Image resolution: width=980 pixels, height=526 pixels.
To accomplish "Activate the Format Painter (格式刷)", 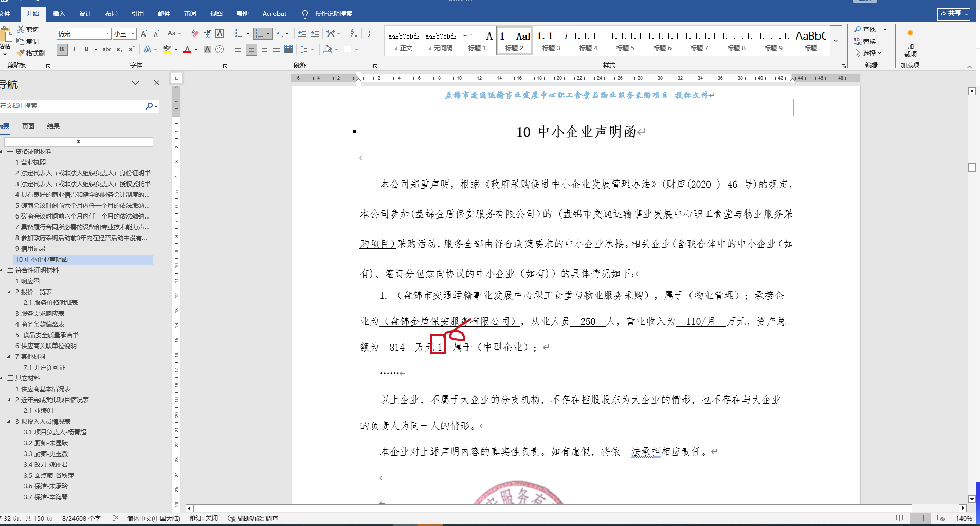I will [21, 53].
